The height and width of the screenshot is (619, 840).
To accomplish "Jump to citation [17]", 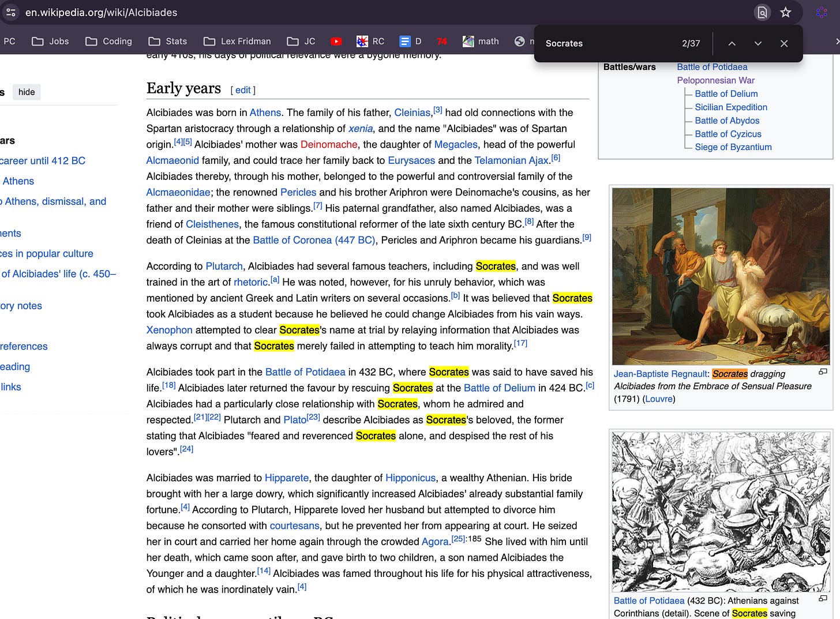I will coord(520,343).
